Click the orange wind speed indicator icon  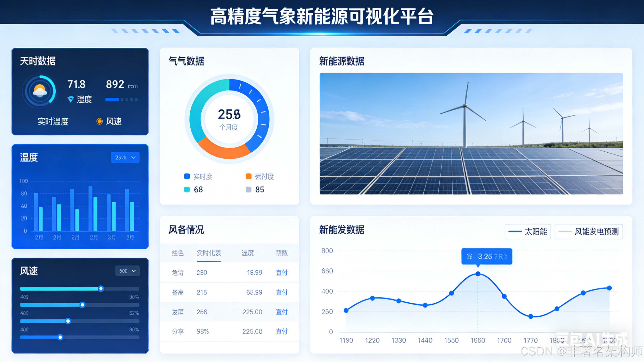[100, 121]
